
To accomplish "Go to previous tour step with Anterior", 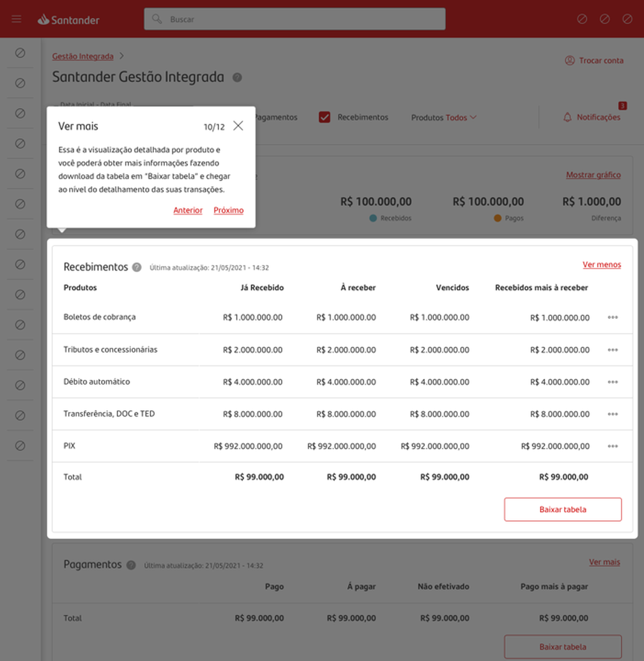I will (x=188, y=210).
